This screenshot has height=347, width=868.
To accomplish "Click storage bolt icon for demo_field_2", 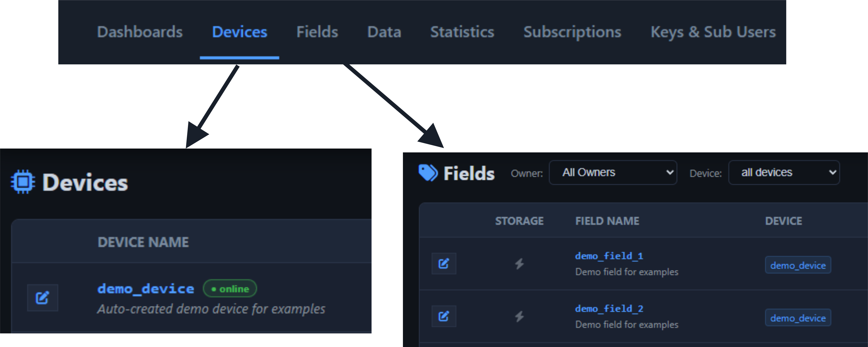I will [x=519, y=316].
